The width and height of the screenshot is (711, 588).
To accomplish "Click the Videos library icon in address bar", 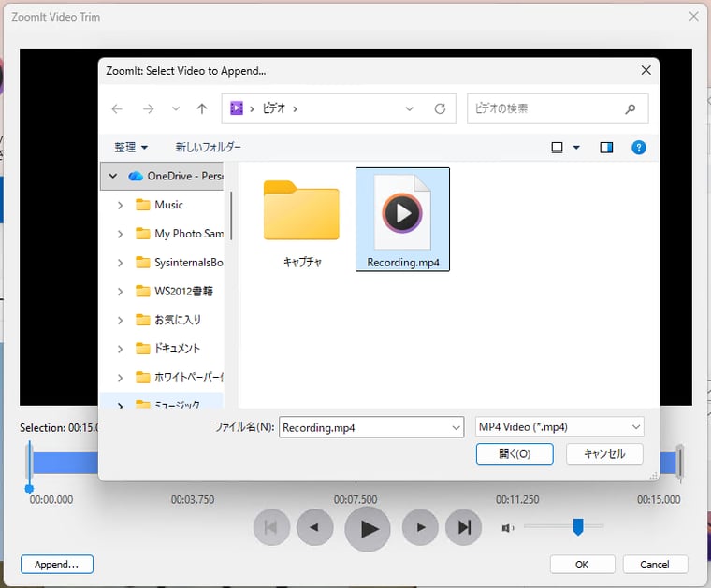I will click(237, 108).
